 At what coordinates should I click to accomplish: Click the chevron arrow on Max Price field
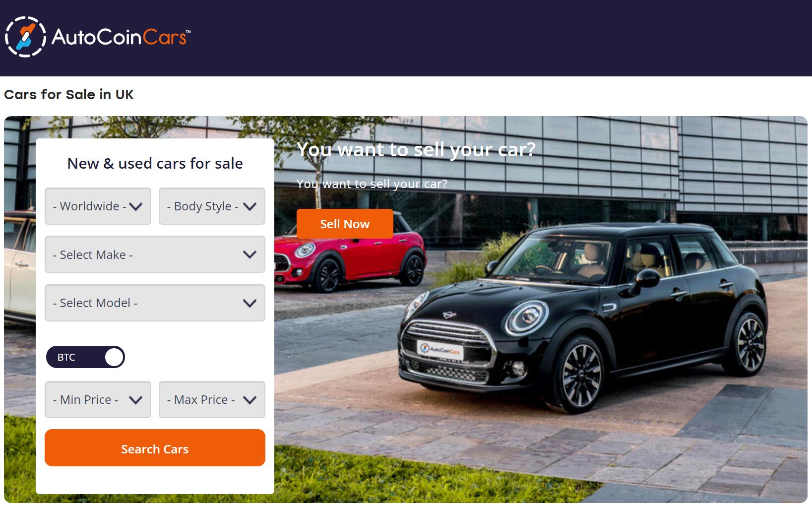(x=250, y=400)
